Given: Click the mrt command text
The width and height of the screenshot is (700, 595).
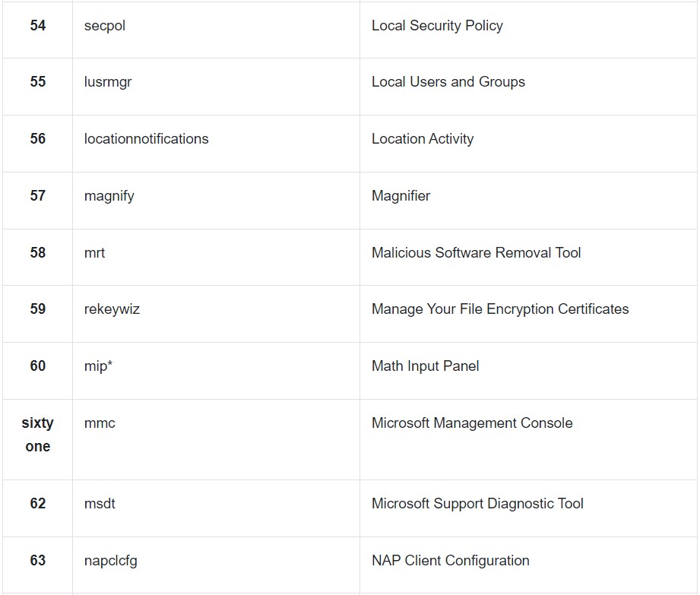Looking at the screenshot, I should point(94,252).
